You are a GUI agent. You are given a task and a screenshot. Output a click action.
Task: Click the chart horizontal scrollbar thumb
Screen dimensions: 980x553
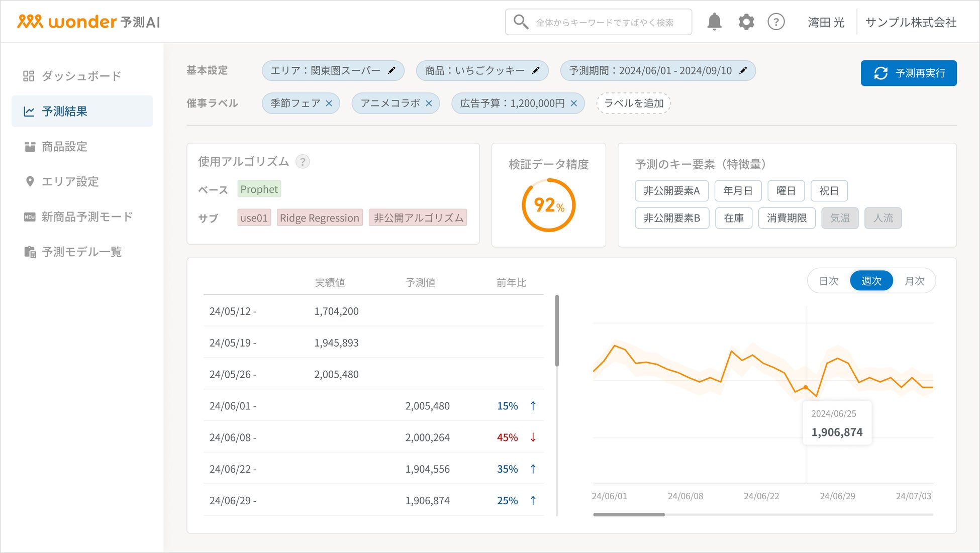629,514
